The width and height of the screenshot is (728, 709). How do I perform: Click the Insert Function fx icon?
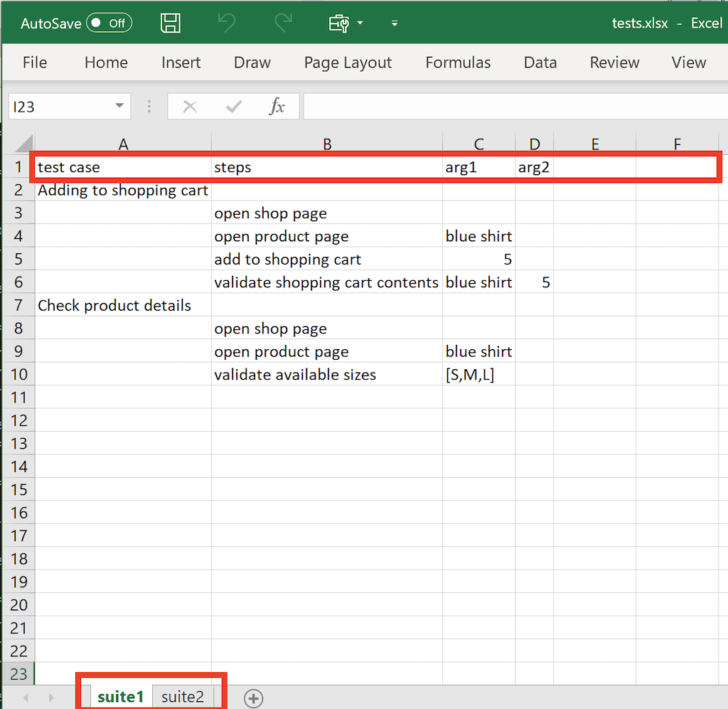[x=277, y=107]
